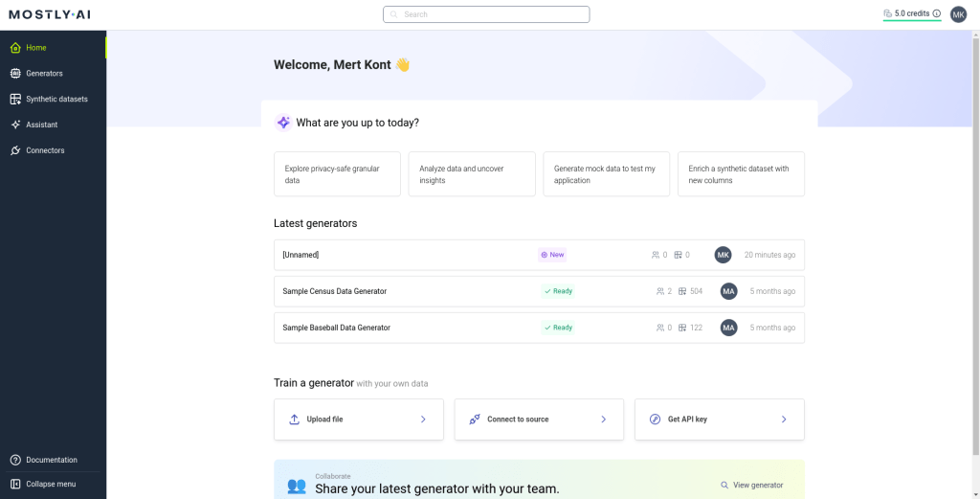Open Synthetic datasets in sidebar
The height and width of the screenshot is (499, 980).
click(x=54, y=99)
